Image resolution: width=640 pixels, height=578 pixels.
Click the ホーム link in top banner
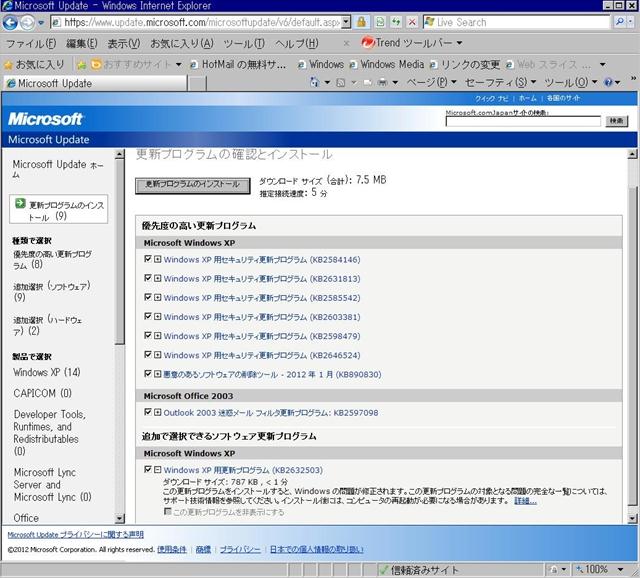tap(527, 98)
